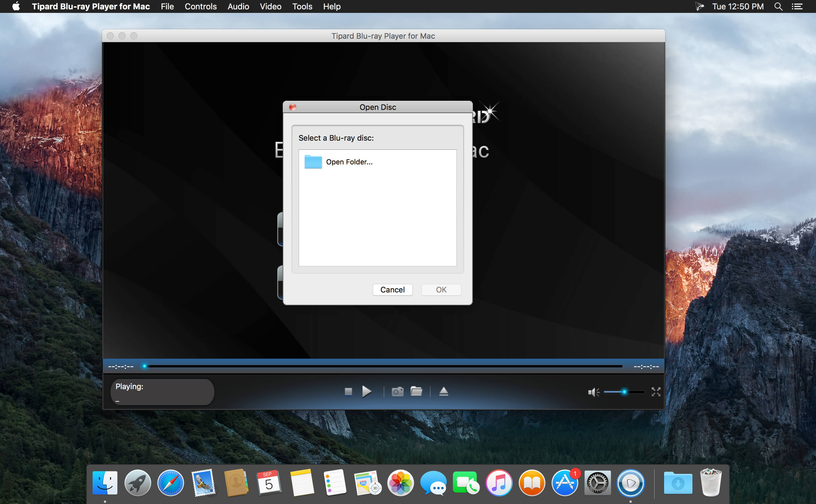Open the Tools menu
Viewport: 816px width, 504px height.
302,6
